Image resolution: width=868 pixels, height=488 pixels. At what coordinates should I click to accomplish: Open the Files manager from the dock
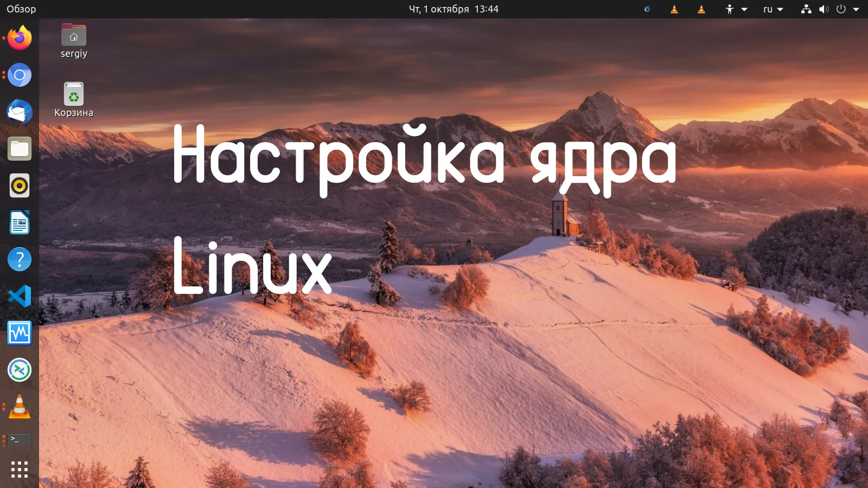tap(20, 149)
